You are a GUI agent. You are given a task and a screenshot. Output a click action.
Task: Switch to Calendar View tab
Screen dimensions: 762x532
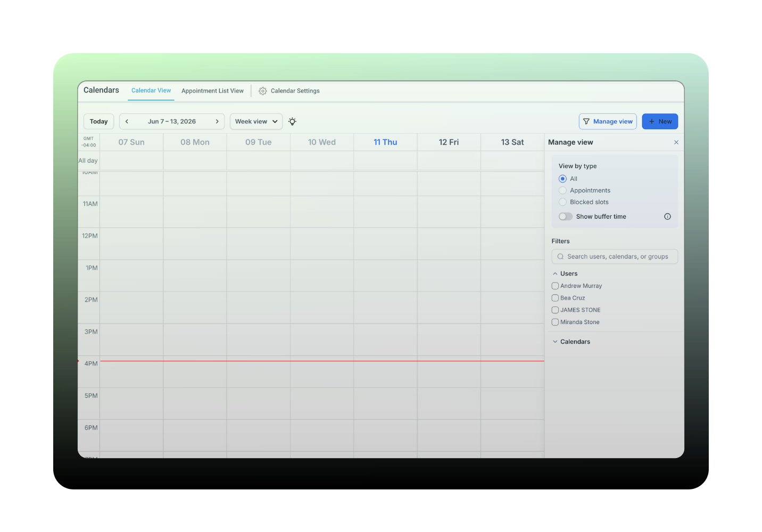(151, 90)
